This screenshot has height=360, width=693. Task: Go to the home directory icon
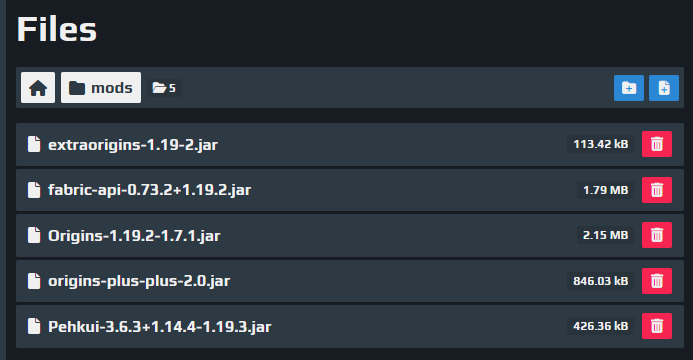pyautogui.click(x=38, y=87)
